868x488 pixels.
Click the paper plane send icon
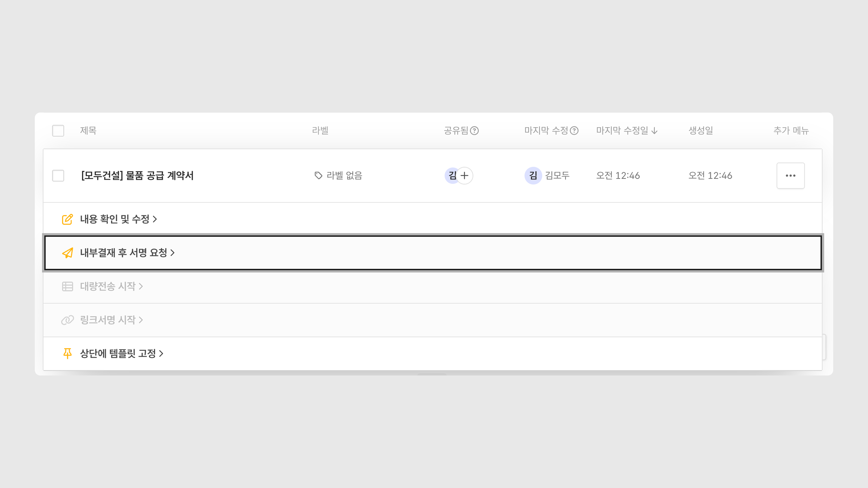67,253
